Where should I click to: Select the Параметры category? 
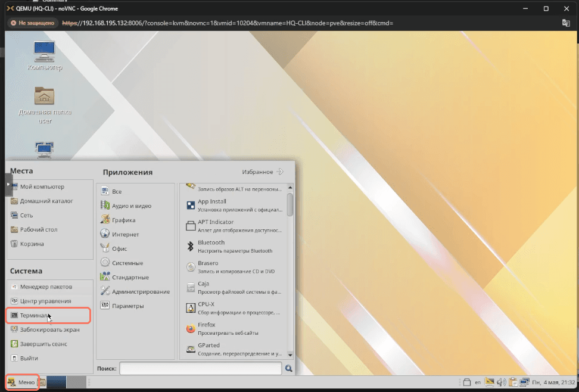pyautogui.click(x=136, y=306)
